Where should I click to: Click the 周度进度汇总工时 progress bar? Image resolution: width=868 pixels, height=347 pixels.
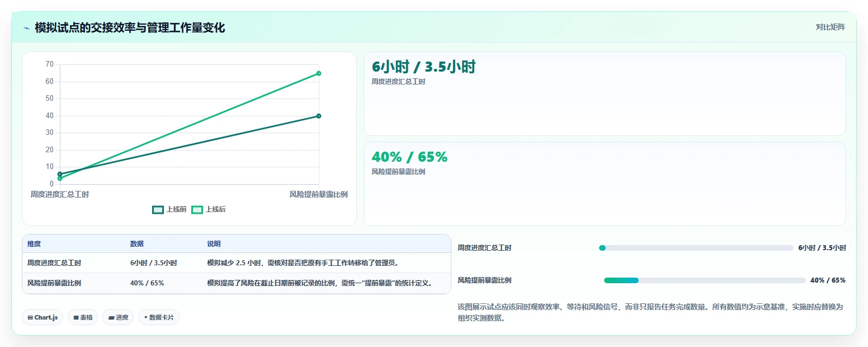696,248
